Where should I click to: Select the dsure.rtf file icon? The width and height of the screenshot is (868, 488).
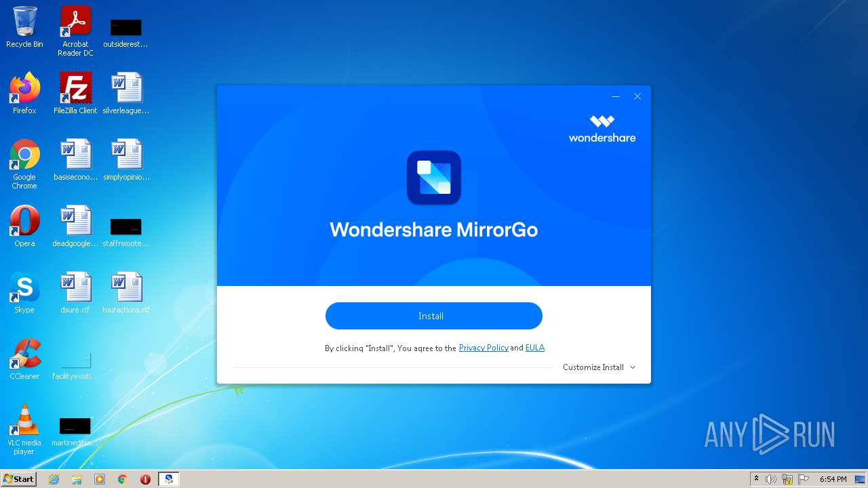[75, 293]
